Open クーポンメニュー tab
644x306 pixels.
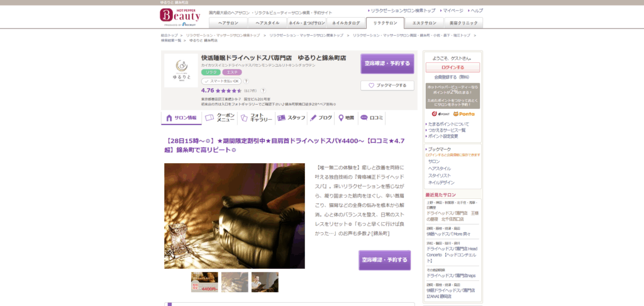click(x=219, y=118)
